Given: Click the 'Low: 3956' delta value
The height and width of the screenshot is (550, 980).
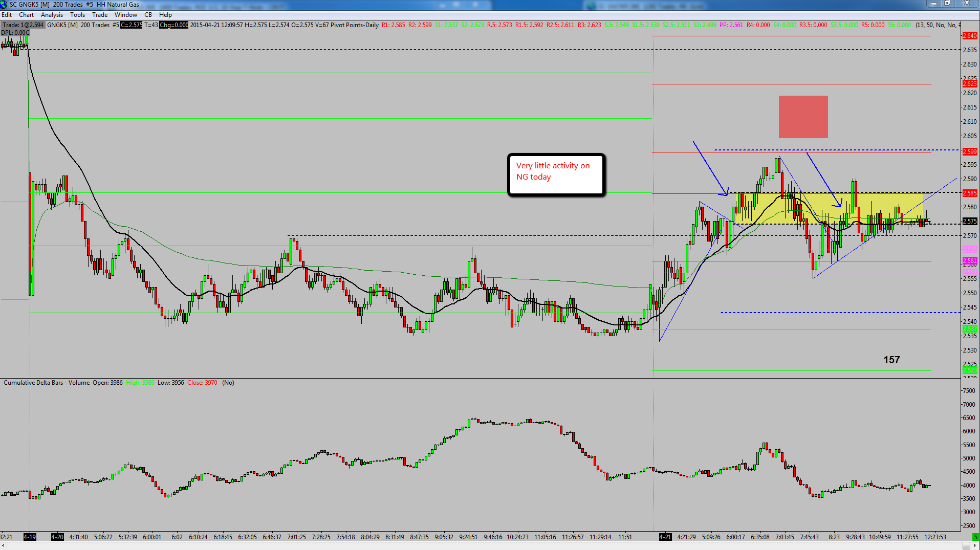Looking at the screenshot, I should pos(171,383).
